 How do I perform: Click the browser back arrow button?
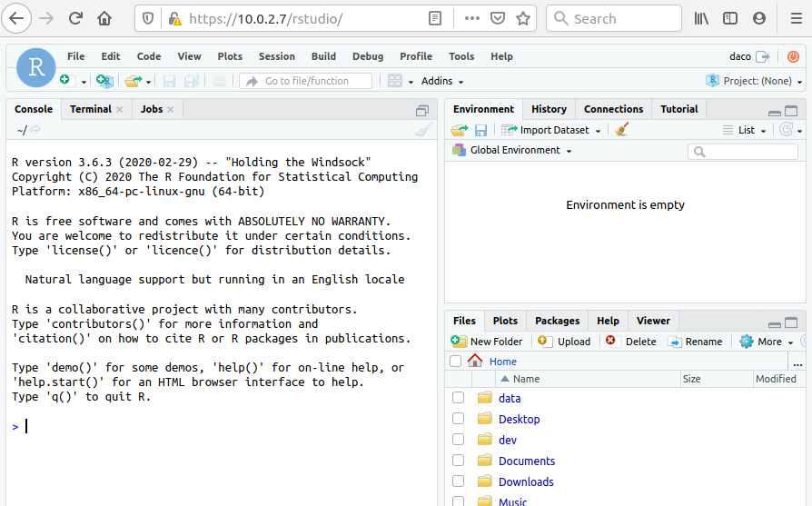click(16, 19)
